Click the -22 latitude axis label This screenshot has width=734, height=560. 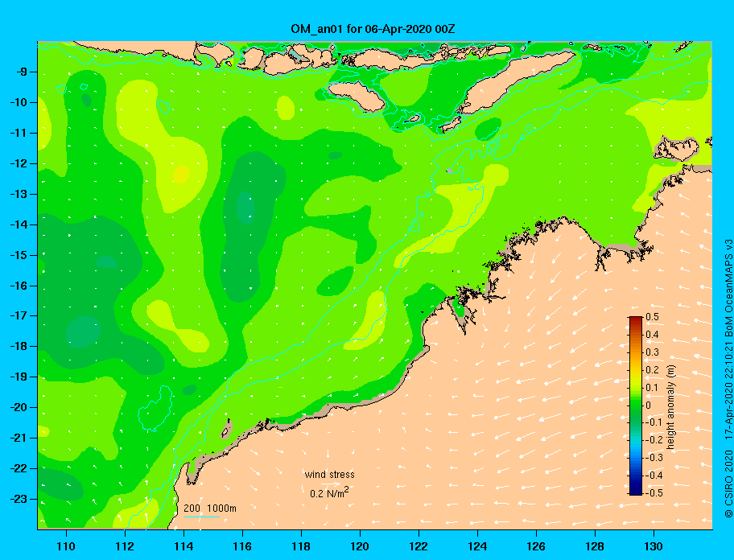pos(19,468)
